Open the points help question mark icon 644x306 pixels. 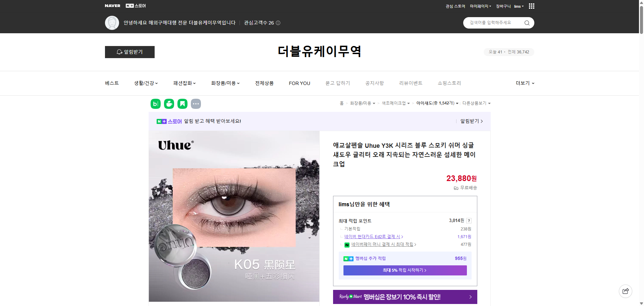pyautogui.click(x=469, y=221)
